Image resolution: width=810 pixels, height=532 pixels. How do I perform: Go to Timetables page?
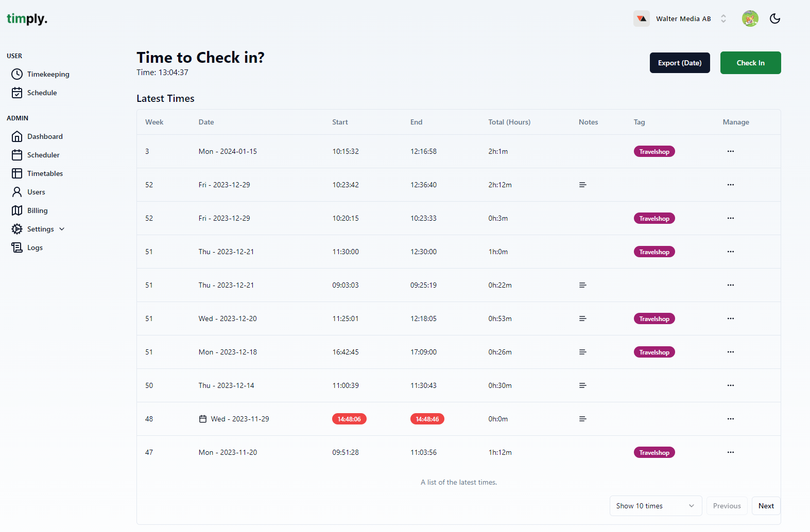(x=45, y=173)
